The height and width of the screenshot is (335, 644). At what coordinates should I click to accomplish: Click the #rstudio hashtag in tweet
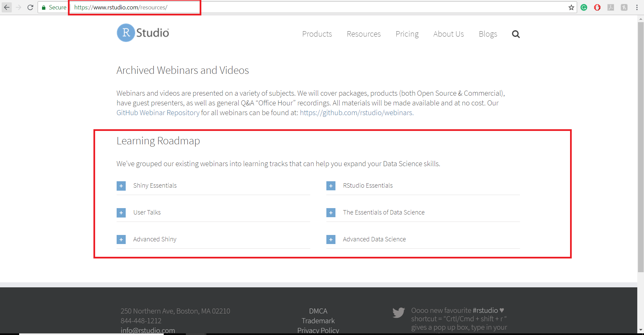[x=485, y=310]
